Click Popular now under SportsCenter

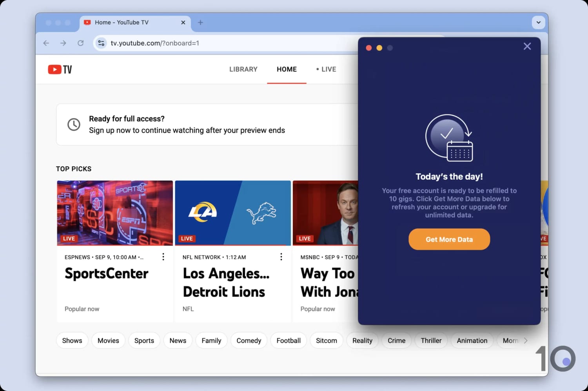[82, 309]
